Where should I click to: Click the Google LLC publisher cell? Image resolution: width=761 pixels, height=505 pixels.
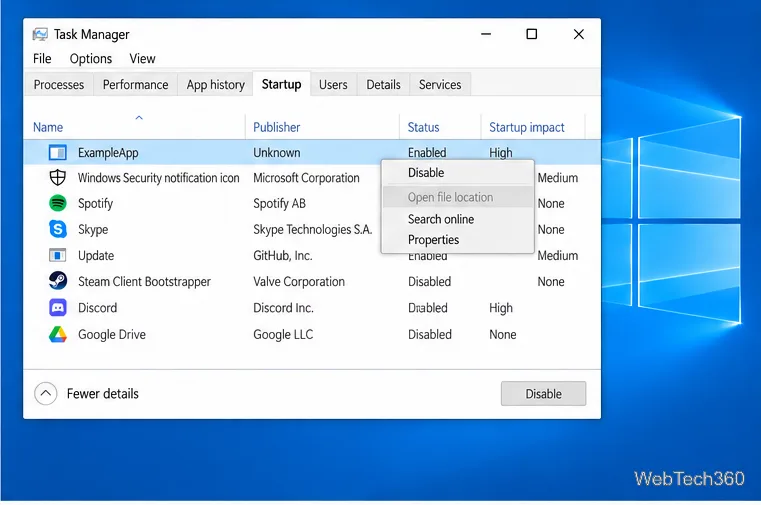coord(283,335)
